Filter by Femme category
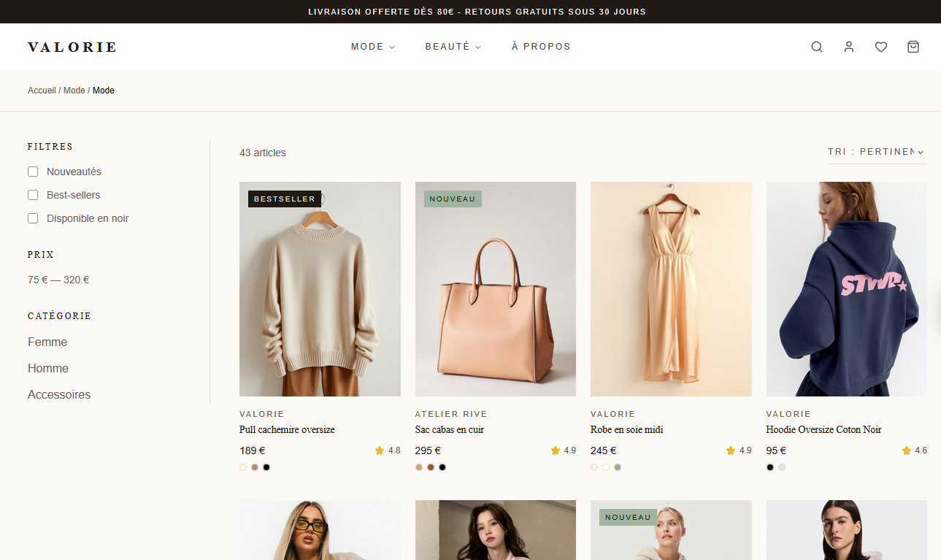This screenshot has height=560, width=941. pyautogui.click(x=47, y=342)
